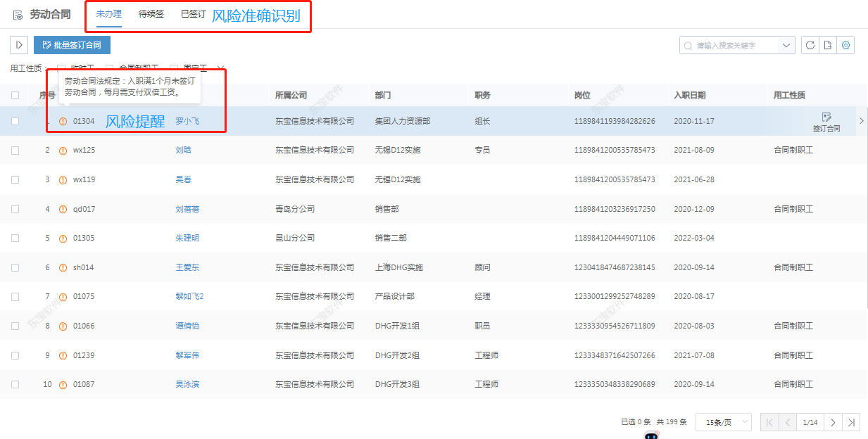This screenshot has height=439, width=868.
Task: Click the 批量签订合同 button
Action: pos(72,44)
